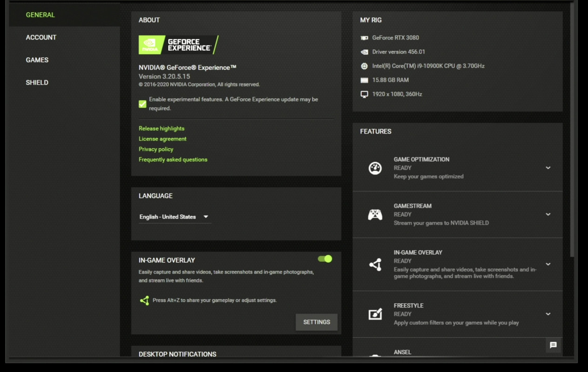Click the RAM icon beside 15.88 GB
The image size is (588, 372).
point(364,80)
